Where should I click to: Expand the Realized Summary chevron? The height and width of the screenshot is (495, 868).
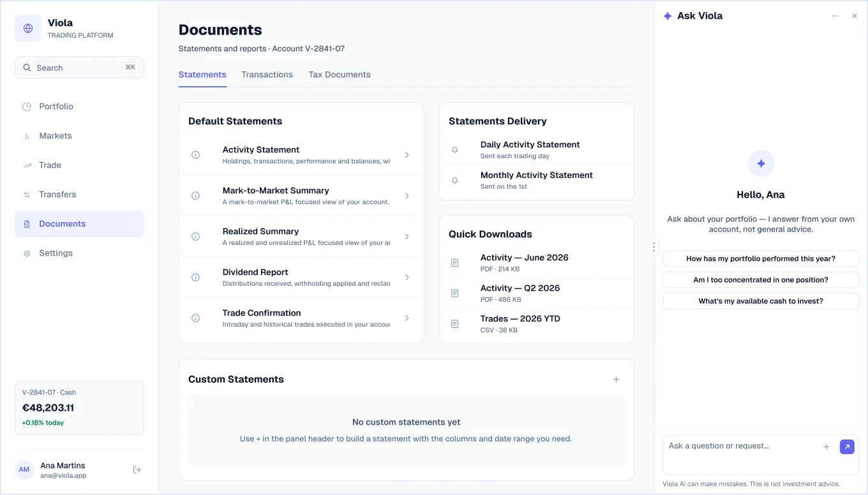(407, 237)
